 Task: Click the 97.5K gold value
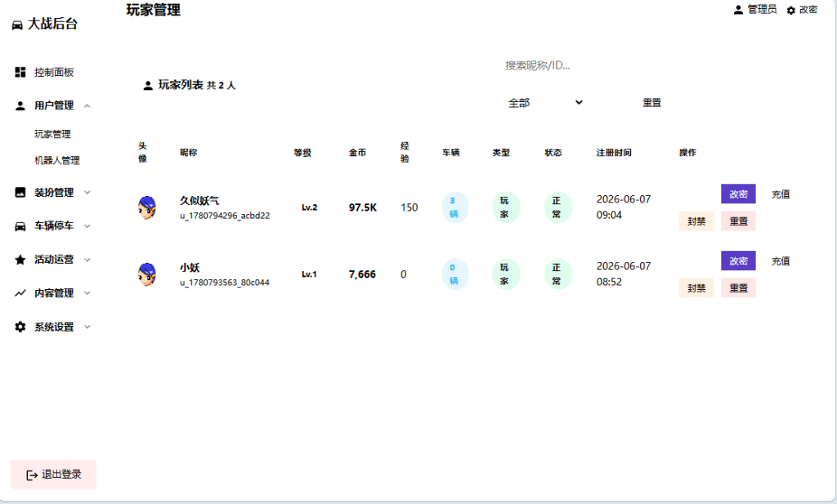363,207
